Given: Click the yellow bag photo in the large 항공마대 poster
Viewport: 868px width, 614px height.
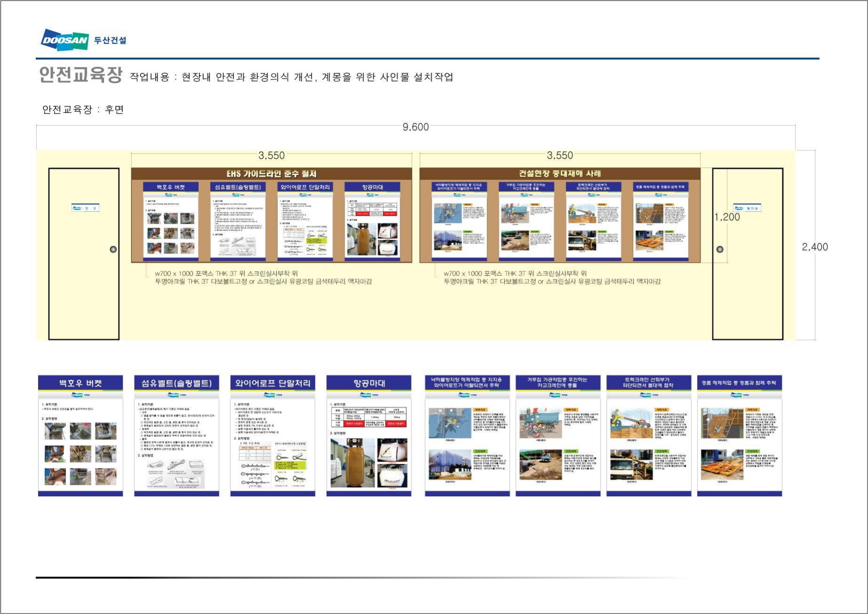Looking at the screenshot, I should tap(353, 463).
